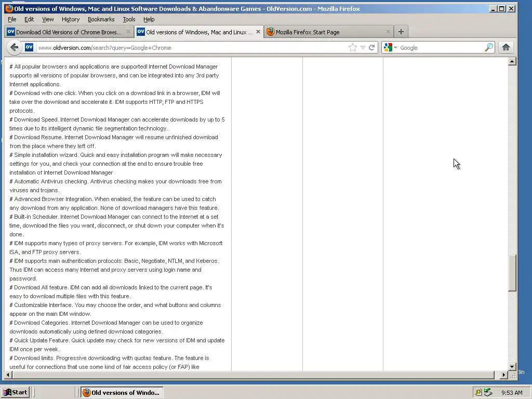Screen dimensions: 532x399
Task: Click the text "# Simple installation wizard" line
Action: click(116, 155)
